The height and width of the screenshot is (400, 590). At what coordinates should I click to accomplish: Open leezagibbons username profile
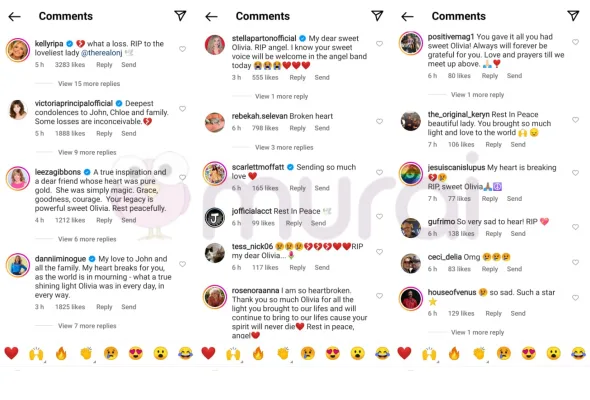[58, 172]
